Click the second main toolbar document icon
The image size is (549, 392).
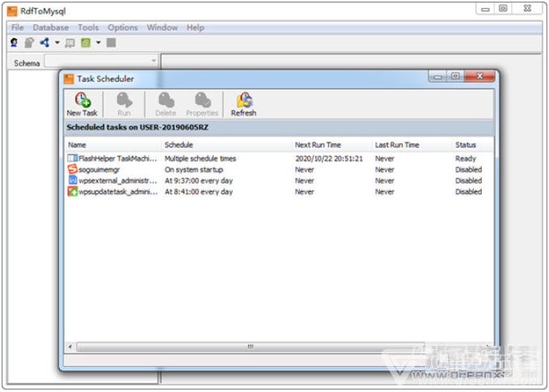(29, 43)
